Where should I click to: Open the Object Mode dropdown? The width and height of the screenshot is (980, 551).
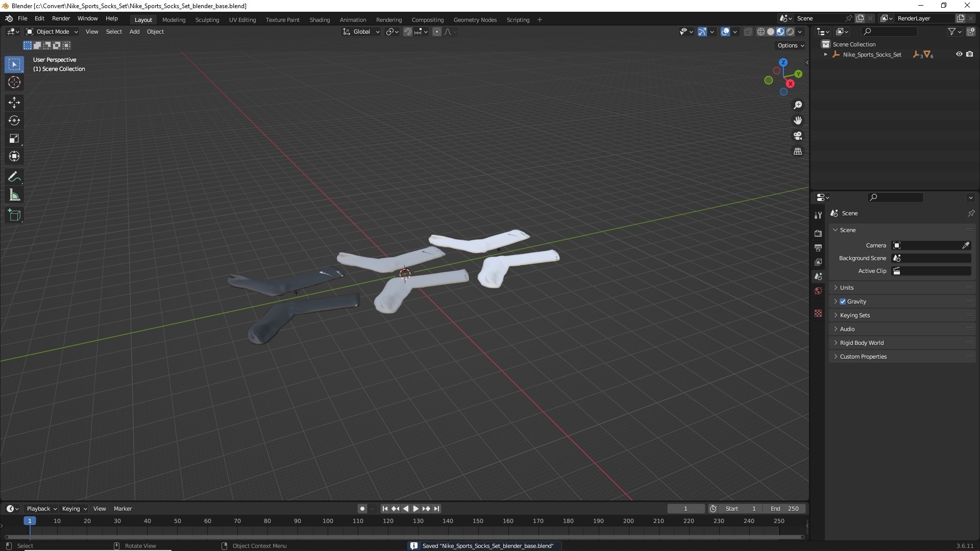pos(52,32)
